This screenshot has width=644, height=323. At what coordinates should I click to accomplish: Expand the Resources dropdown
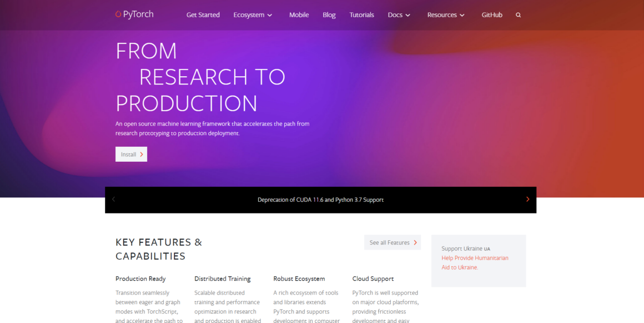tap(445, 15)
